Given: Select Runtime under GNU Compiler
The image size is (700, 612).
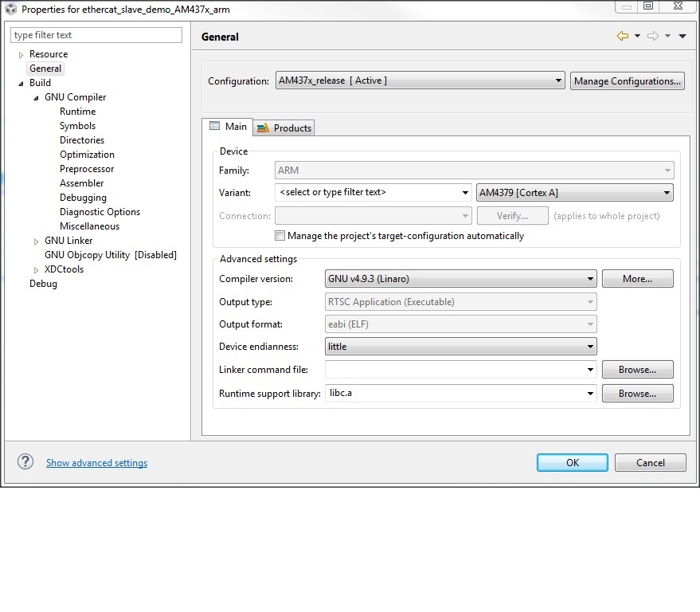Looking at the screenshot, I should point(78,112).
